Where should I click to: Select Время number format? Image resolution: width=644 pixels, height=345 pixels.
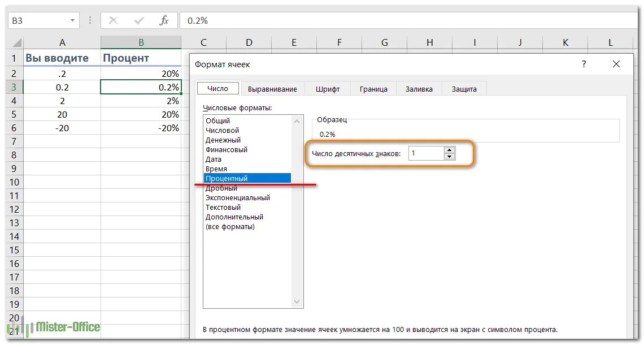coord(247,169)
